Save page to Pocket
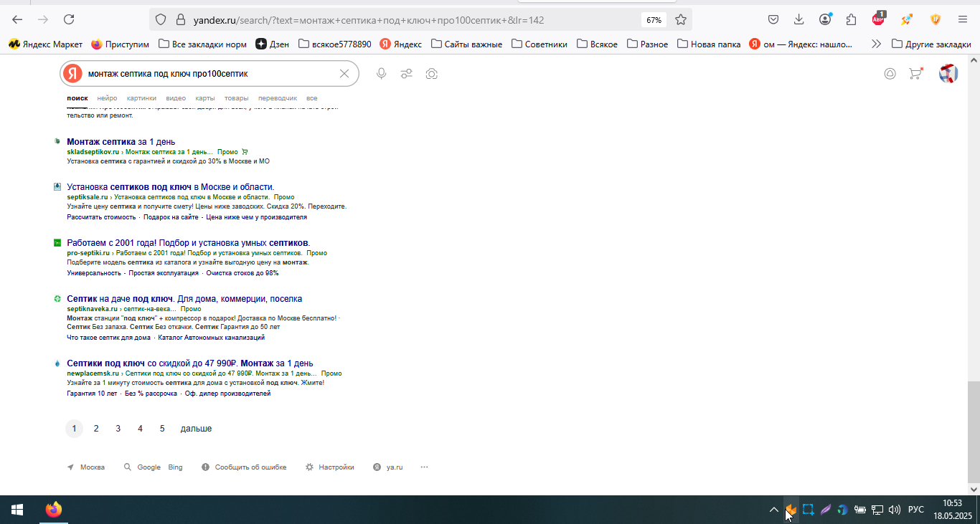 pyautogui.click(x=773, y=19)
